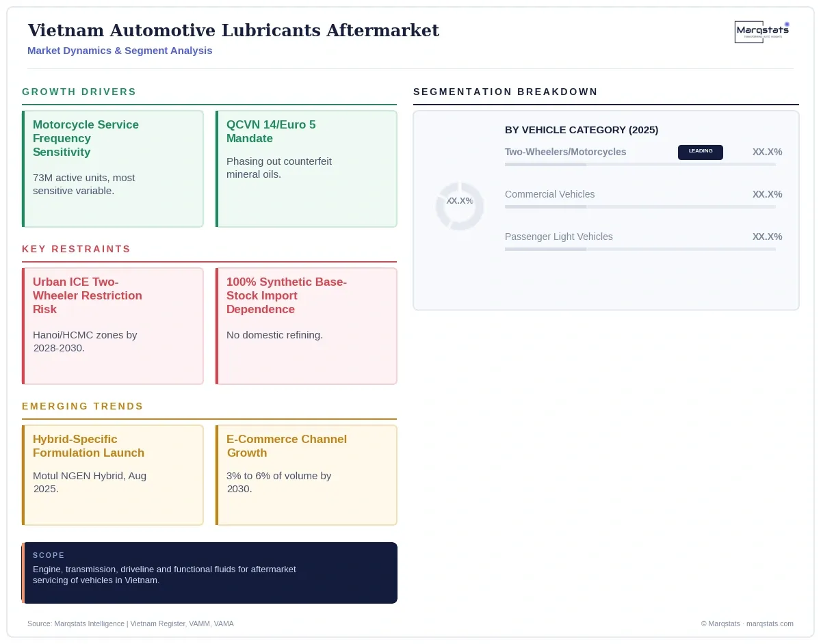Click the Passenger Light Vehicles label
The height and width of the screenshot is (644, 821).
coord(559,237)
